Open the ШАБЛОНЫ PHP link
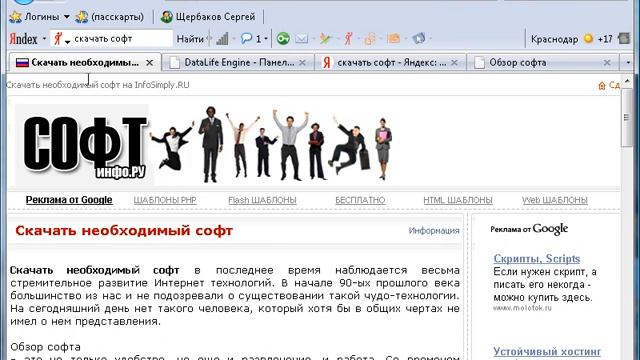Screen dimensions: 640x360 click(x=165, y=200)
